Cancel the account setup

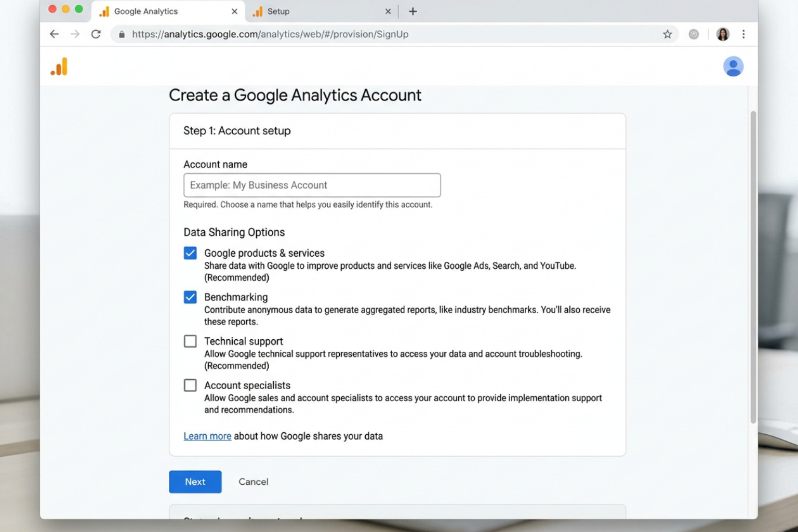coord(253,482)
